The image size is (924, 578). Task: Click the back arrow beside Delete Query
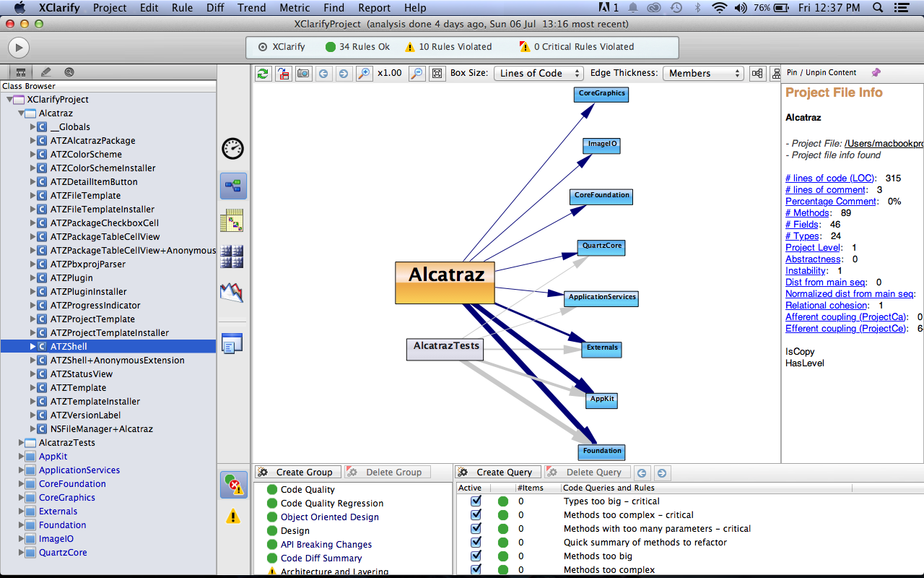pos(641,473)
